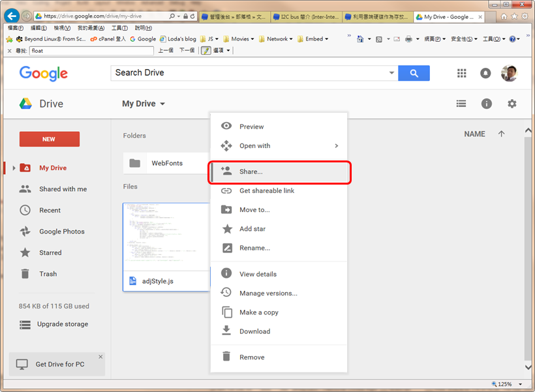This screenshot has width=535, height=392.
Task: Choose Share... from context menu
Action: tap(279, 172)
